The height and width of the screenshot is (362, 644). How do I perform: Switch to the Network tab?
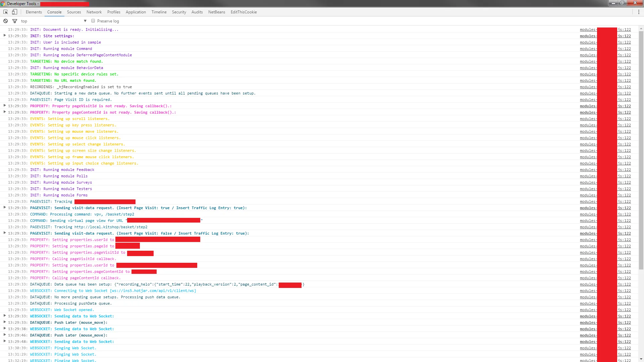click(94, 12)
